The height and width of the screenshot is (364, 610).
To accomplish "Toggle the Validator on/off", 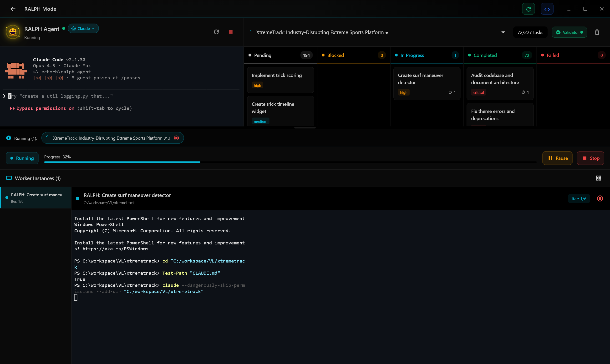I will [x=569, y=32].
